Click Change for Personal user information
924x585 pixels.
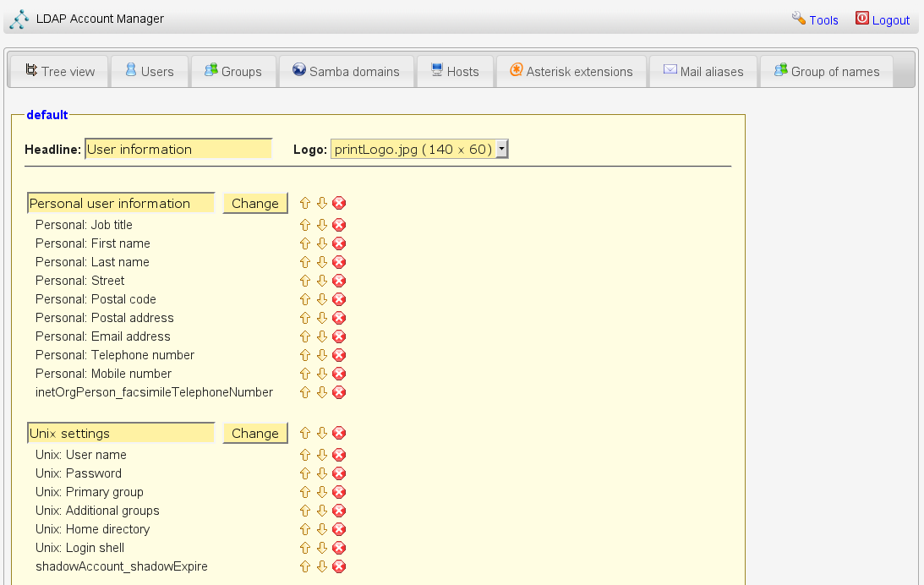(x=255, y=203)
